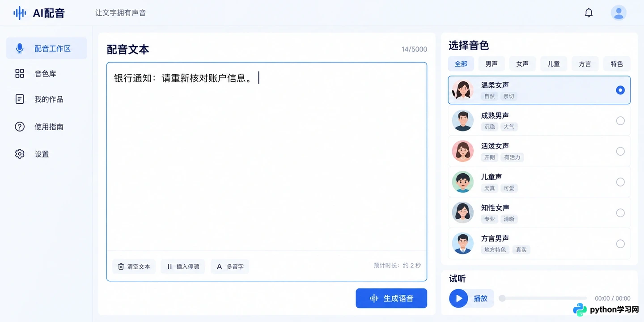This screenshot has width=644, height=322.
Task: Click the 自然 tag under 温柔女声
Action: (x=490, y=96)
